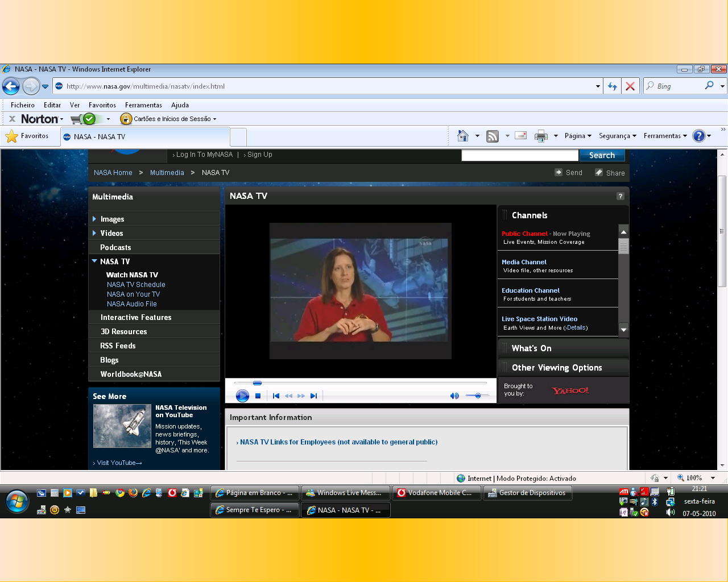This screenshot has height=582, width=728.
Task: Skip to previous track in player
Action: tap(276, 396)
